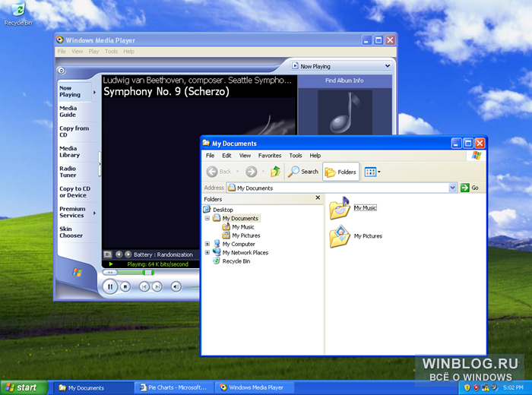The height and width of the screenshot is (395, 532).
Task: Open the Back history dropdown arrow
Action: click(x=237, y=172)
